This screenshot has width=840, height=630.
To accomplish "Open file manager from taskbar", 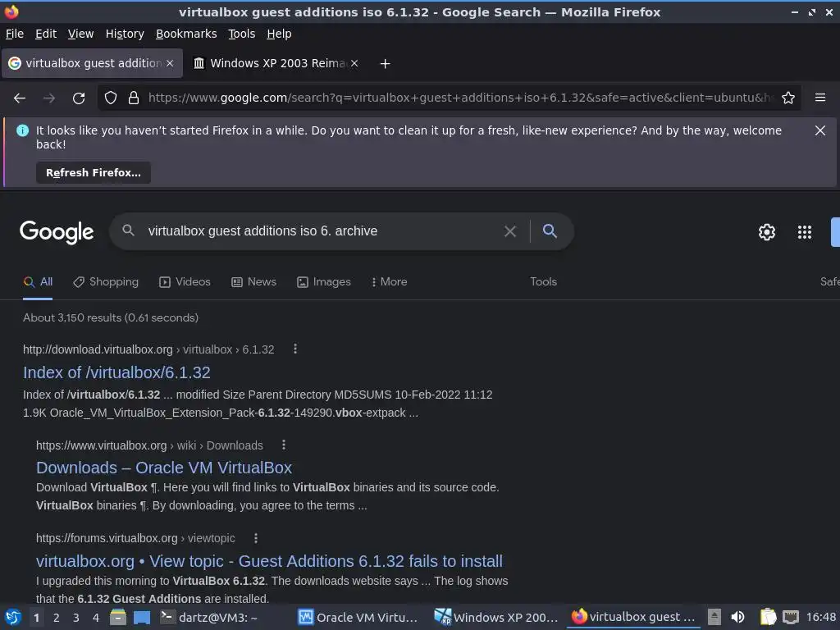I will [118, 617].
